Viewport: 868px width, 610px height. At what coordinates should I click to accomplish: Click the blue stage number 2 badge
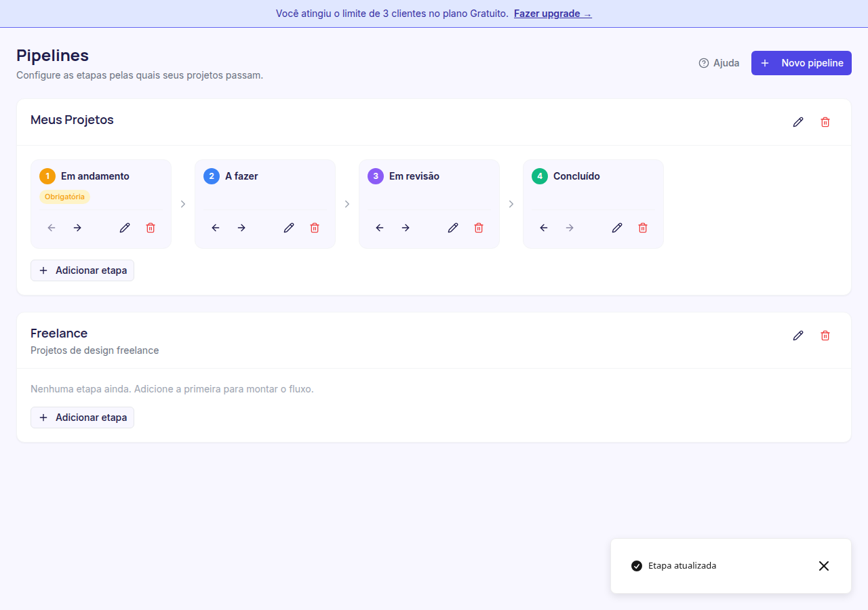[x=212, y=176]
